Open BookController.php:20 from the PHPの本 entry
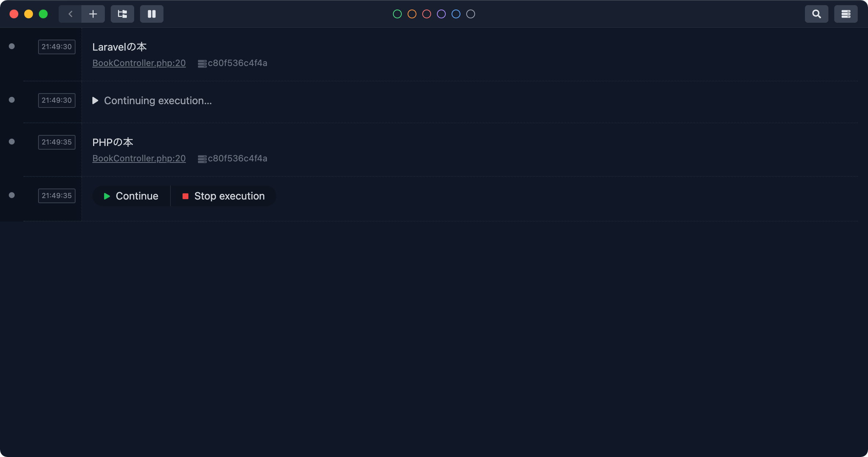Viewport: 868px width, 457px height. tap(139, 158)
